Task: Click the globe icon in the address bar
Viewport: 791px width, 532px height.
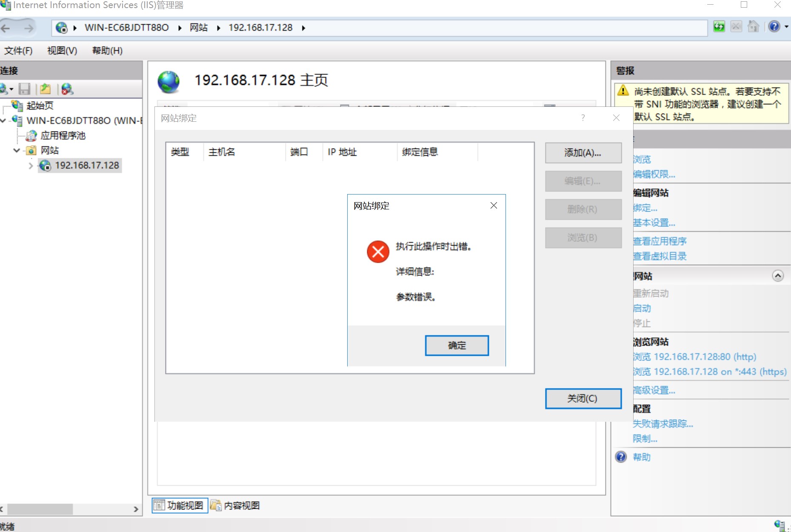Action: (62, 28)
